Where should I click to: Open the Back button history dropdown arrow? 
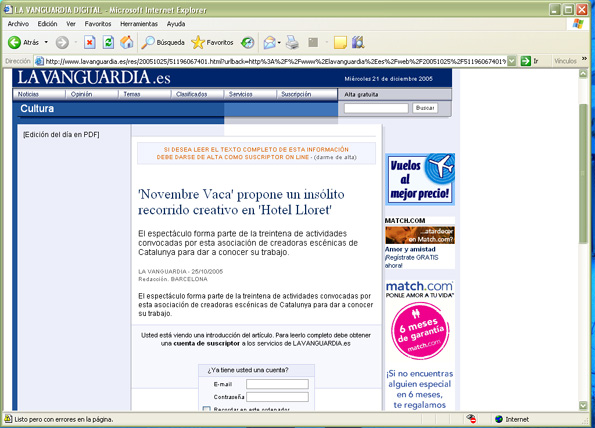point(46,42)
